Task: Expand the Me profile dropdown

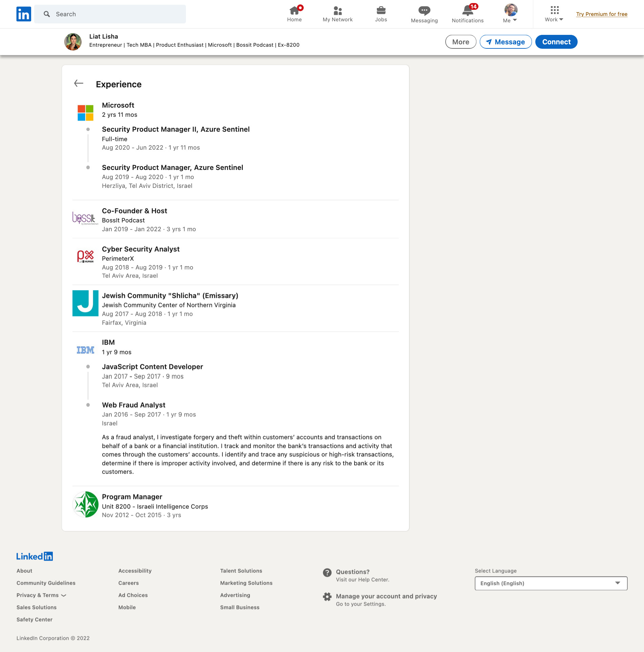Action: click(510, 14)
